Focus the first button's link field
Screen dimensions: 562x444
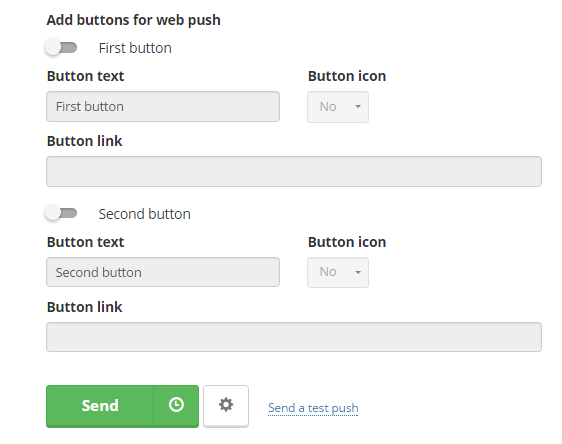294,171
